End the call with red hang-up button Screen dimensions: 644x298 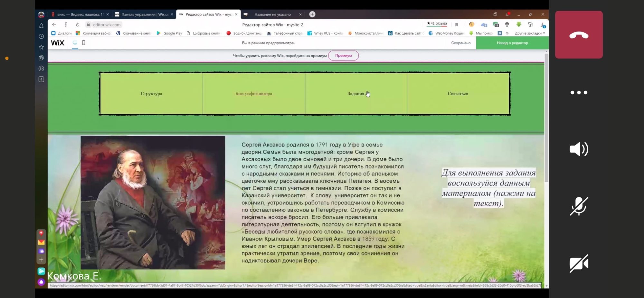pyautogui.click(x=579, y=35)
